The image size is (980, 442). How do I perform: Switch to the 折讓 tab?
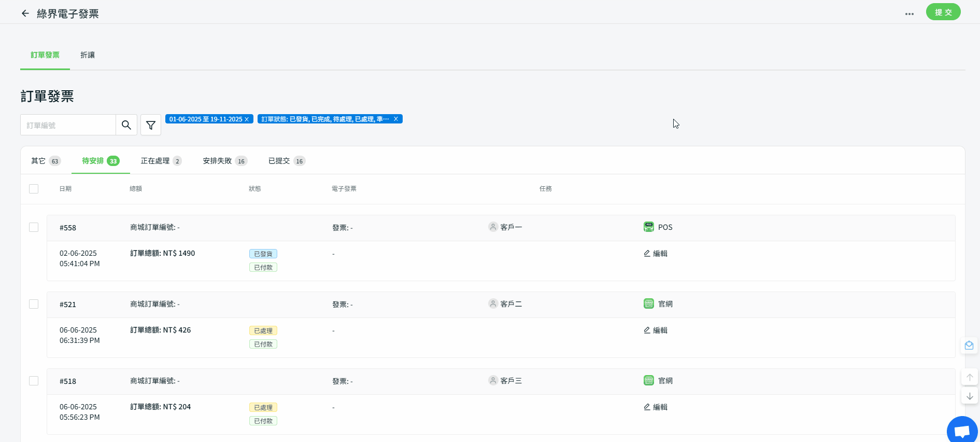coord(88,55)
